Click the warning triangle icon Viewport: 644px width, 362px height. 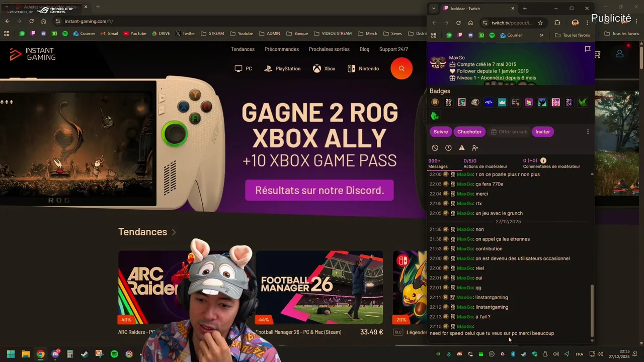point(462,148)
